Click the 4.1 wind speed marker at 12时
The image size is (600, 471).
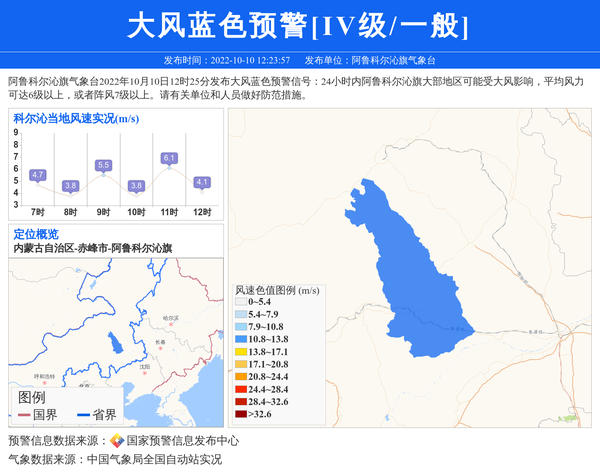(x=202, y=182)
